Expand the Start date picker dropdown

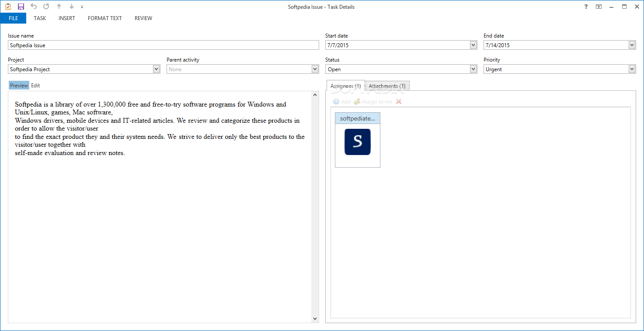pos(473,45)
